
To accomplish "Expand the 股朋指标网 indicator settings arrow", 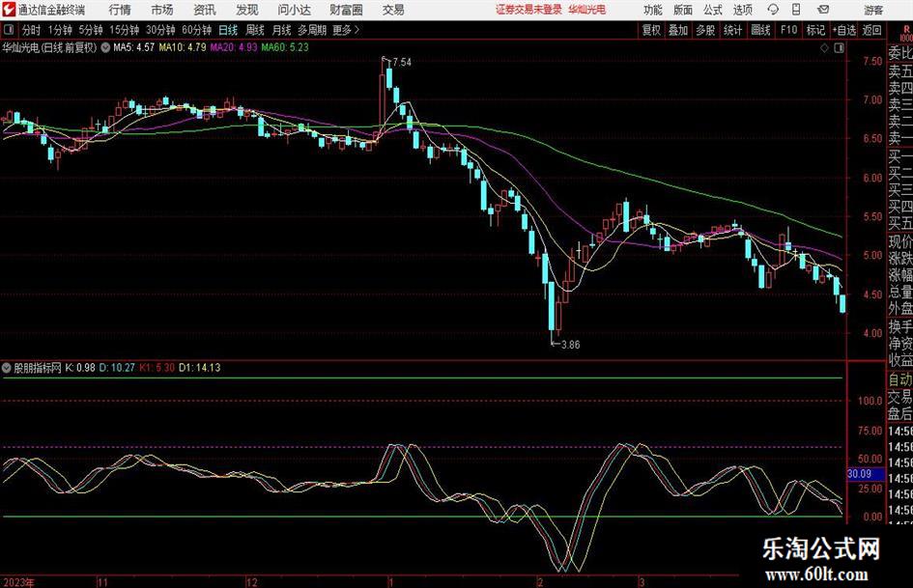I will coord(7,367).
